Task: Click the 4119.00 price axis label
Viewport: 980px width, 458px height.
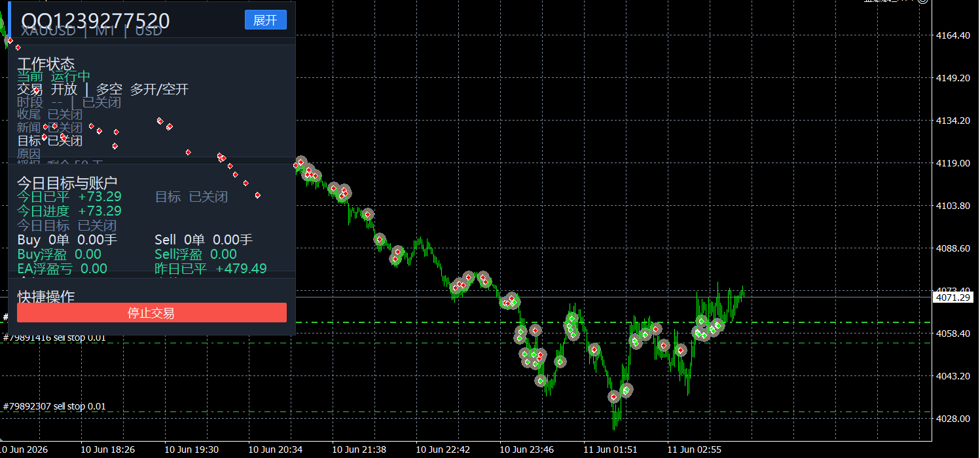Action: click(954, 163)
